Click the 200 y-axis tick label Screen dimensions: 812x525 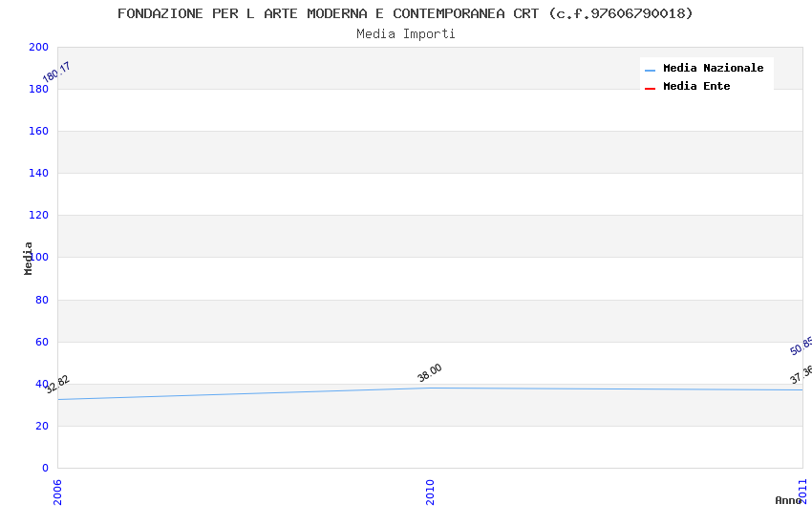tap(38, 47)
